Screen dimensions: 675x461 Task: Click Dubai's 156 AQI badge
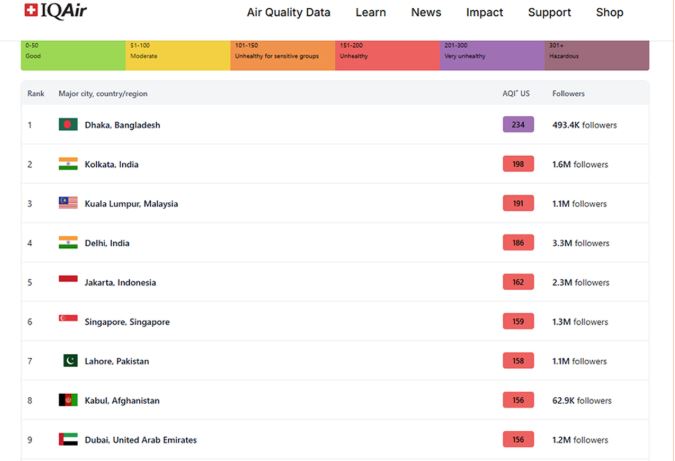click(x=518, y=439)
